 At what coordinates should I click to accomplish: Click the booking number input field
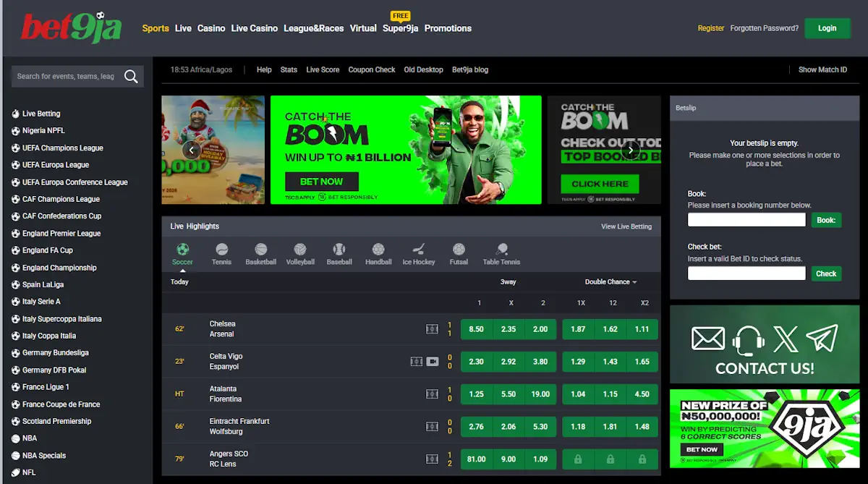click(746, 219)
